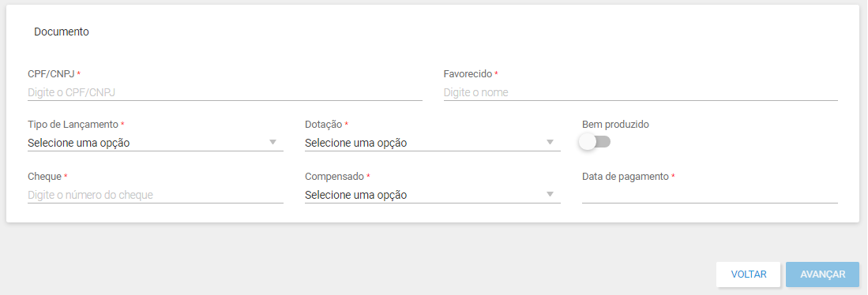Toggle the Bem produzido switch

(x=595, y=142)
